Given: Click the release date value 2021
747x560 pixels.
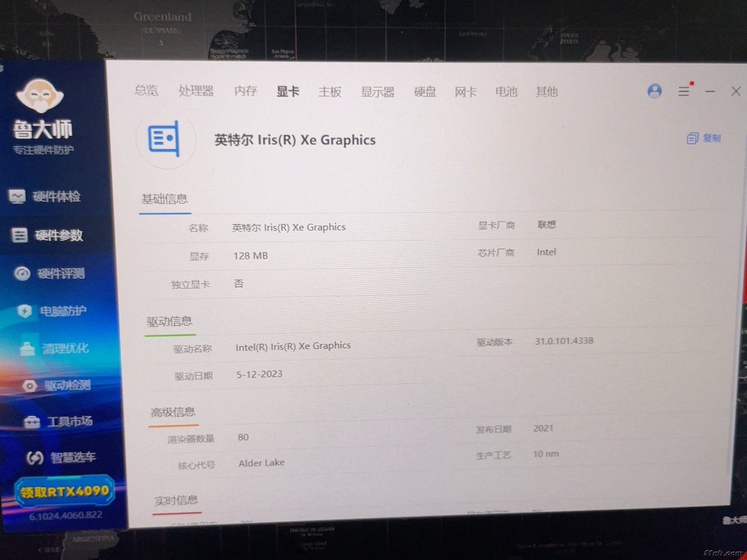Looking at the screenshot, I should pos(543,428).
